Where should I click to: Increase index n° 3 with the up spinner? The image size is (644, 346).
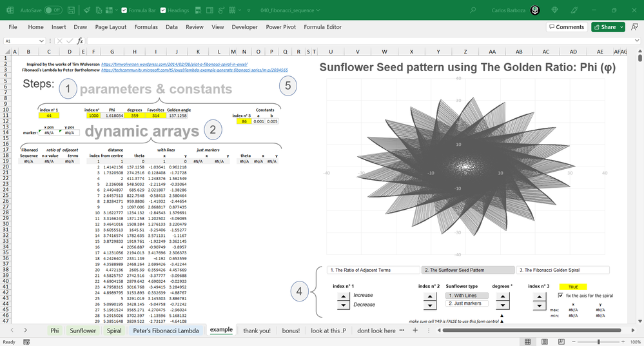[x=539, y=296]
